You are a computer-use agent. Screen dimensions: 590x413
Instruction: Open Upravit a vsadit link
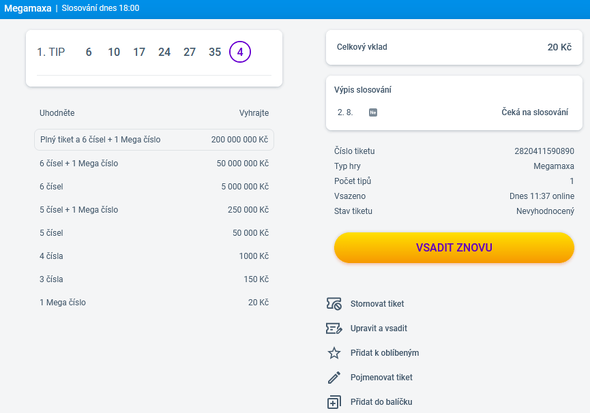[x=379, y=328]
